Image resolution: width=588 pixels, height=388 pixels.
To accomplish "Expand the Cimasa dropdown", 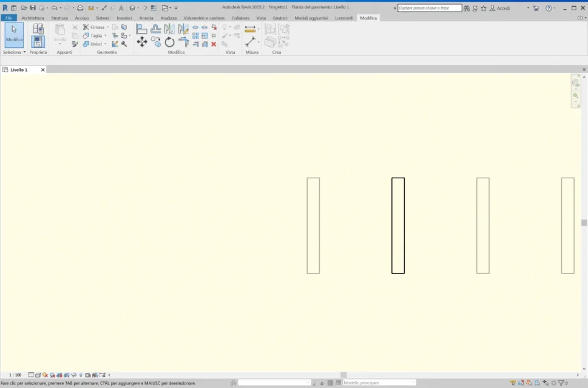I will pyautogui.click(x=107, y=27).
